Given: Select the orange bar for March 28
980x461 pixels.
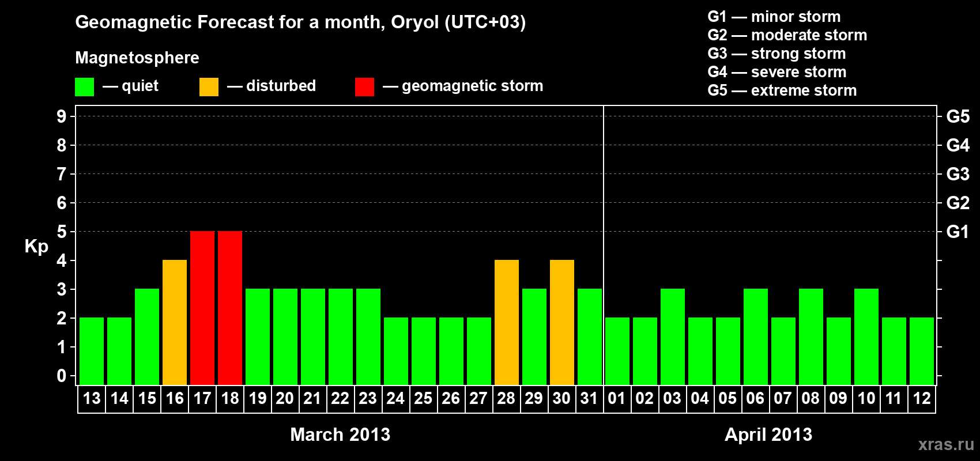Looking at the screenshot, I should (x=507, y=323).
